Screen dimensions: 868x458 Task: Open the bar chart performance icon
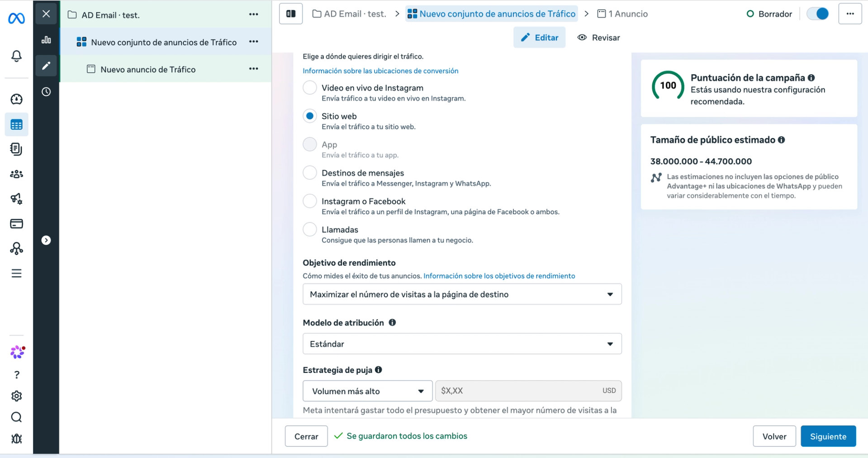[46, 40]
